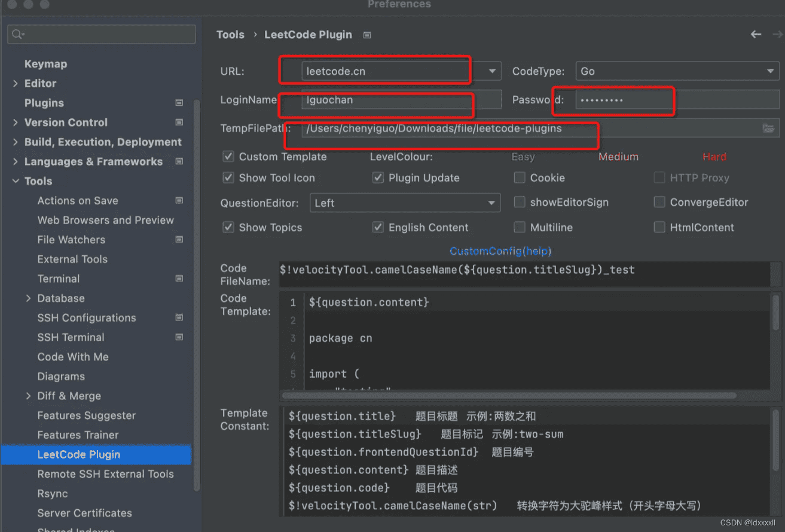
Task: Select Remote SSH External Tools
Action: pos(105,474)
